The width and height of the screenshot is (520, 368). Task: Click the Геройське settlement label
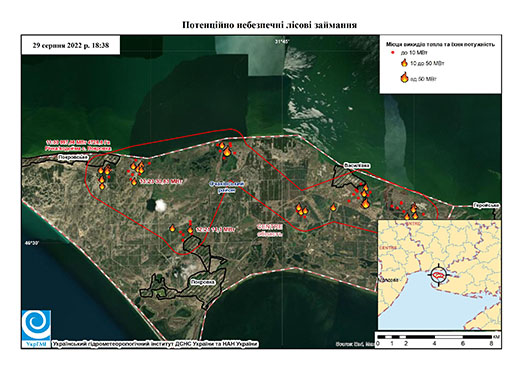[486, 205]
